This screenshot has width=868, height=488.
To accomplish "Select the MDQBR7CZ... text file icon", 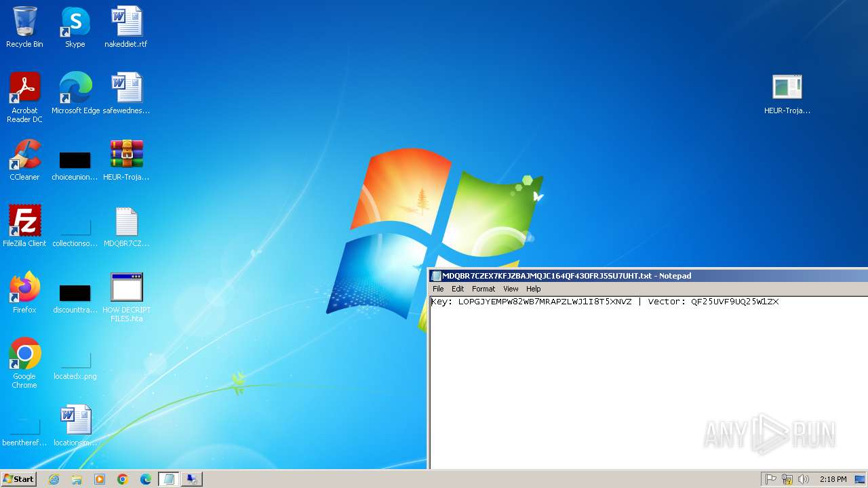I will tap(126, 226).
